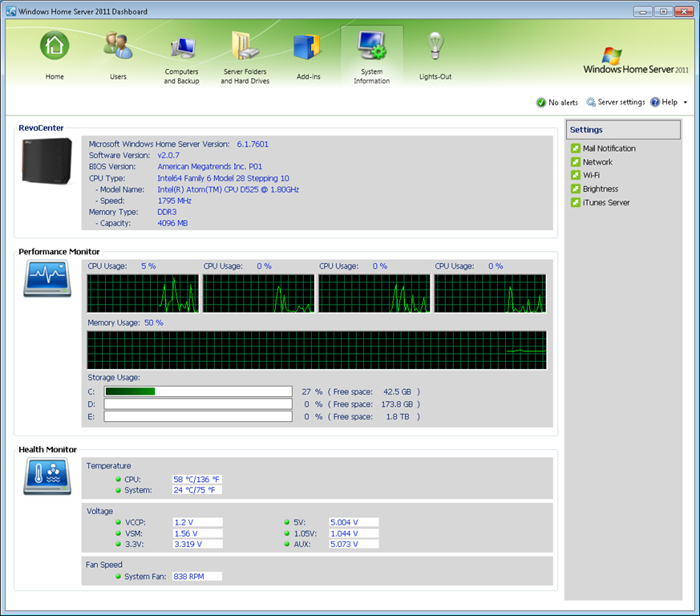Viewport: 700px width, 616px height.
Task: Click the 3.3V voltage value 3.319 V
Action: [197, 544]
